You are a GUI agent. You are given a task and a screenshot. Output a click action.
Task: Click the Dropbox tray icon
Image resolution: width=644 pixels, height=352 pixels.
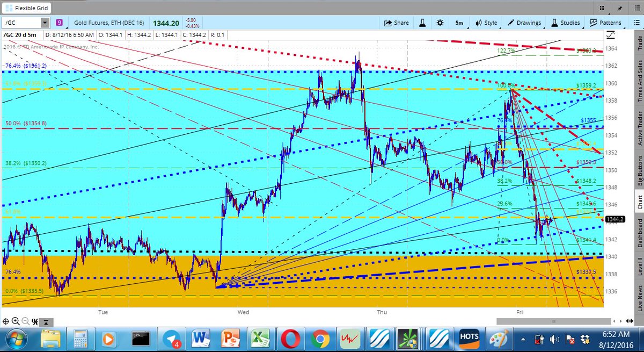tap(586, 340)
